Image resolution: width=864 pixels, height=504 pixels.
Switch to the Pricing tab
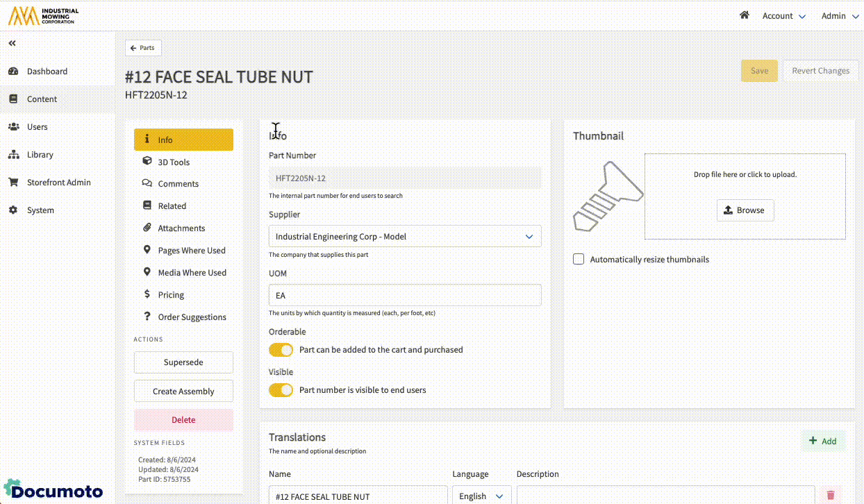coord(171,295)
